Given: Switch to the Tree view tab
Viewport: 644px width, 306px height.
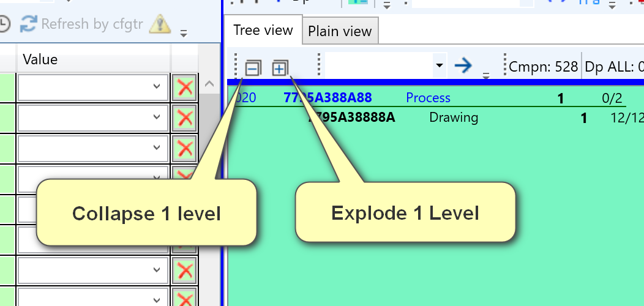Looking at the screenshot, I should click(x=263, y=30).
